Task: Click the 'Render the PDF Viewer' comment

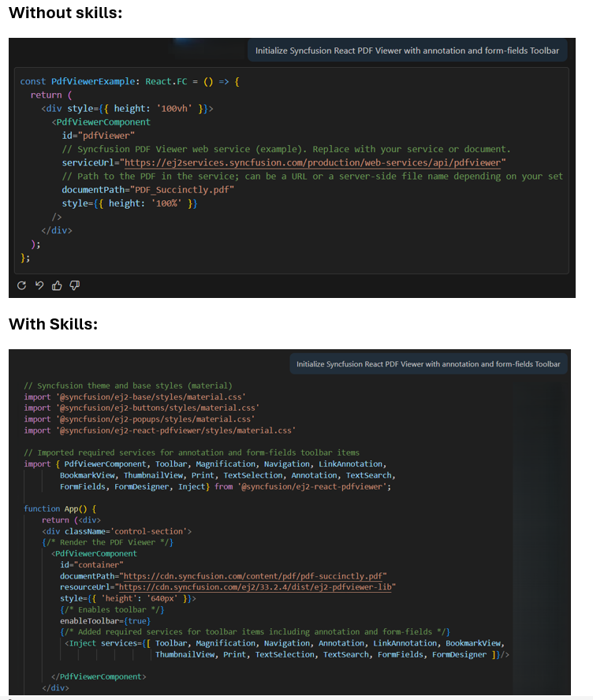Action: (x=107, y=542)
